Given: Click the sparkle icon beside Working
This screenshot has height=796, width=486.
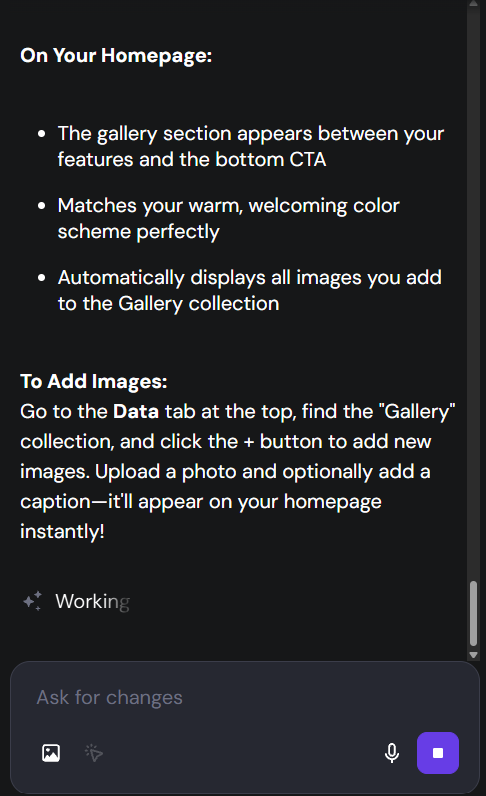Looking at the screenshot, I should (33, 601).
